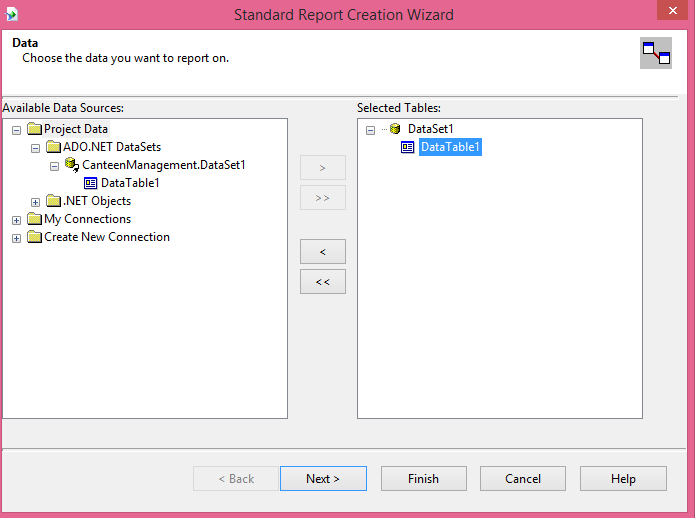This screenshot has width=695, height=518.
Task: Expand the My Connections node
Action: click(x=16, y=220)
